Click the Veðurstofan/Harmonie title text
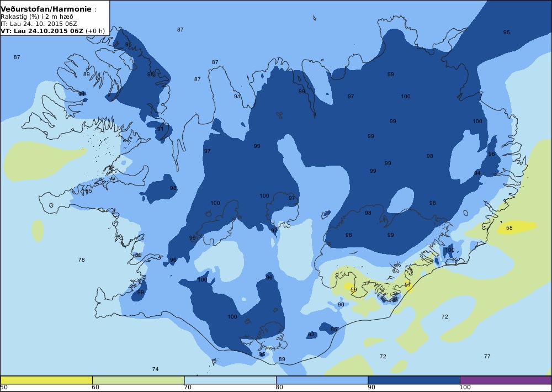 [x=46, y=9]
